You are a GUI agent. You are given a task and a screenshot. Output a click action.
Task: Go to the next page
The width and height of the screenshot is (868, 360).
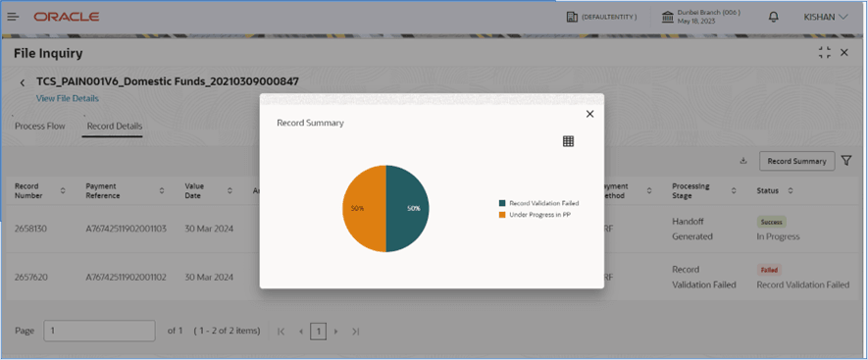coord(336,332)
